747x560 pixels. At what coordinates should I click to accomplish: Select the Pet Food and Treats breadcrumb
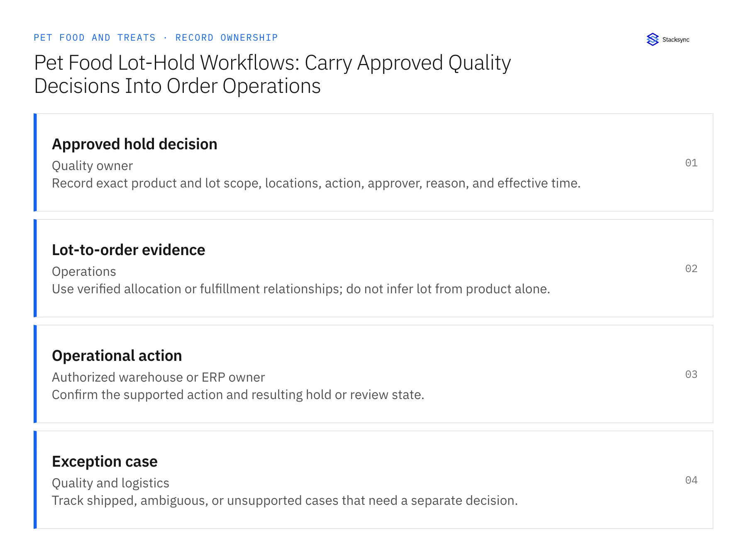(95, 38)
